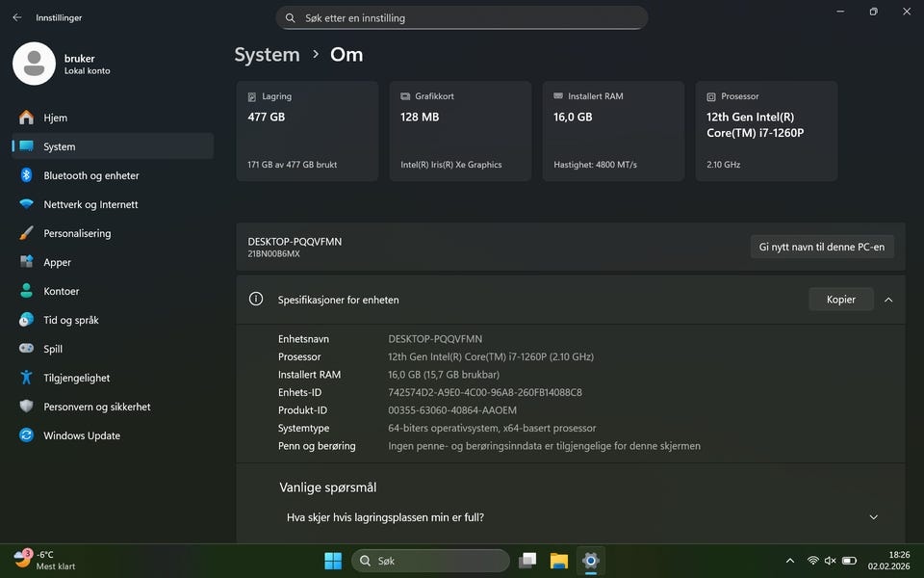Screen dimensions: 924x578
Task: Click the Grafikkort card icon
Action: (x=405, y=96)
